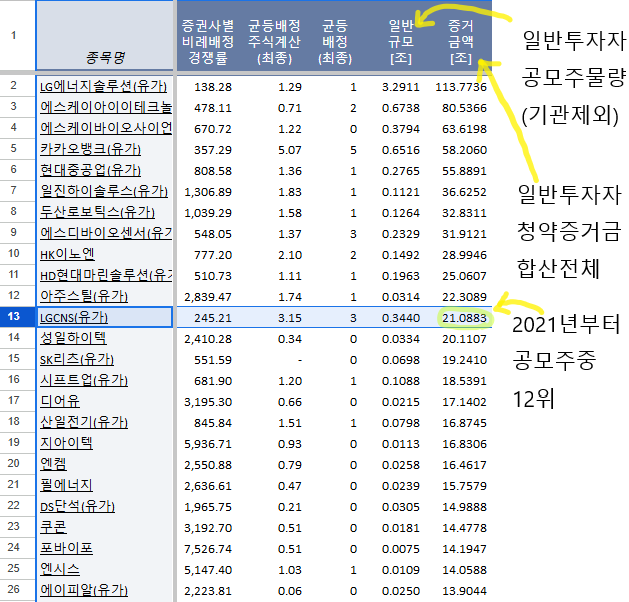Select the 2.10 cell
This screenshot has height=602, width=629.
pyautogui.click(x=290, y=255)
